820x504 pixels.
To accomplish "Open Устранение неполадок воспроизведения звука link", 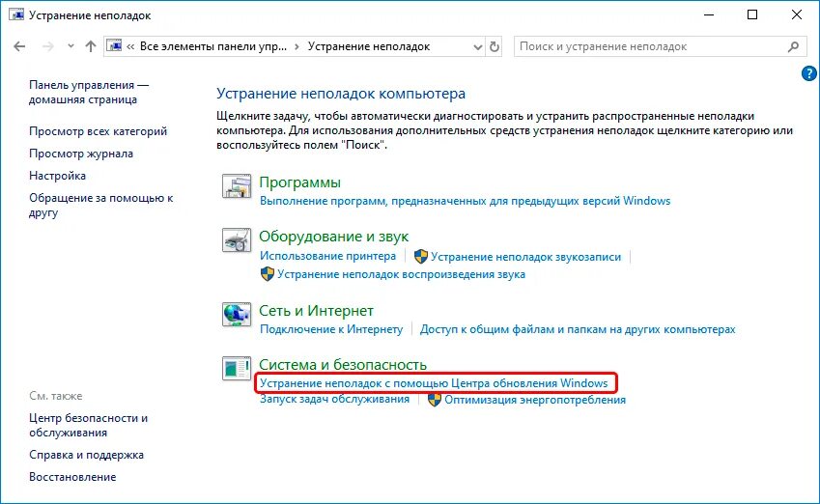I will pos(401,274).
